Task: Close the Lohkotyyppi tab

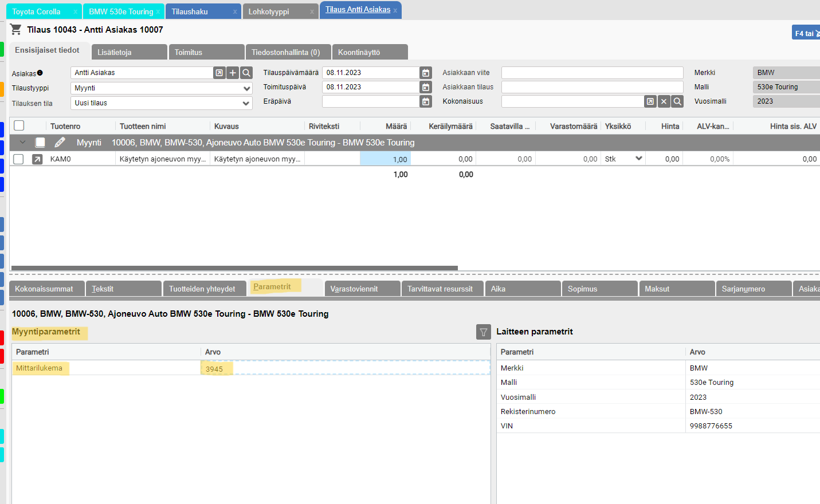Action: point(312,11)
